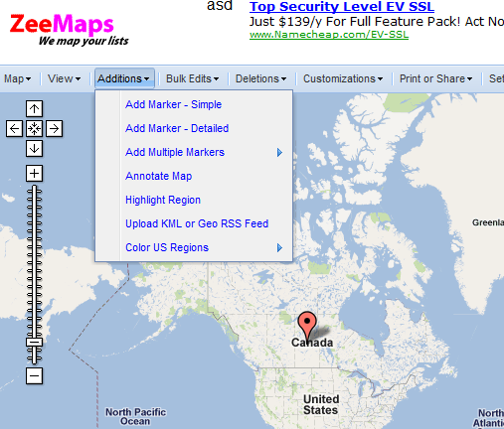Expand the Color US Regions submenu arrow
The height and width of the screenshot is (429, 504).
[x=279, y=247]
